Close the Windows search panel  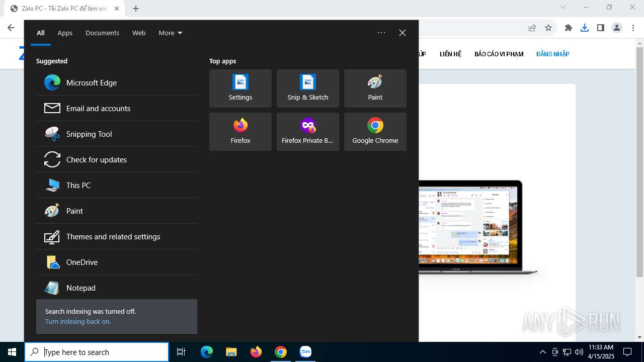403,33
